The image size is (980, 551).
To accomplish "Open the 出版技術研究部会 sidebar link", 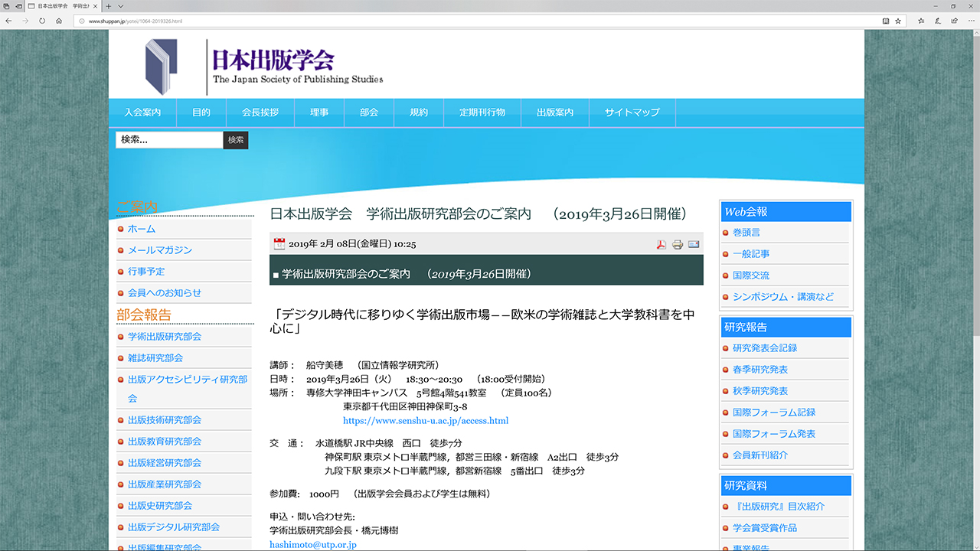I will 165,420.
